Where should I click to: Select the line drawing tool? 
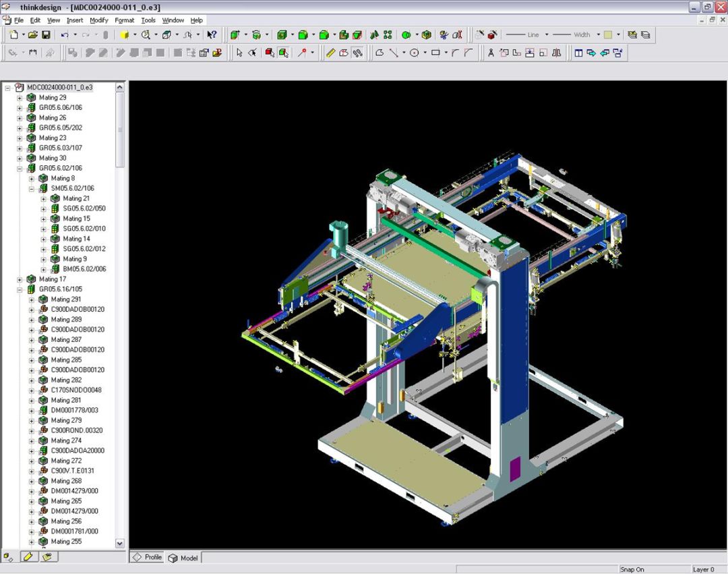pos(394,53)
